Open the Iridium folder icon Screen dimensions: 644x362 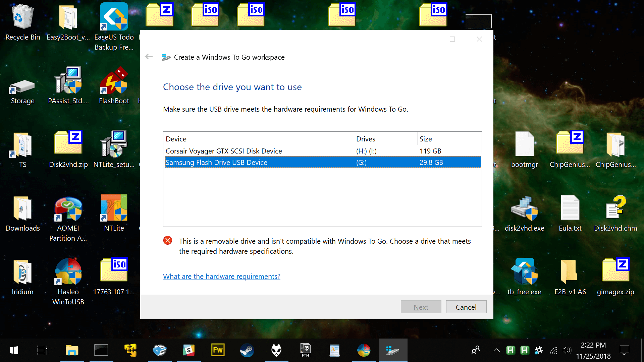22,277
